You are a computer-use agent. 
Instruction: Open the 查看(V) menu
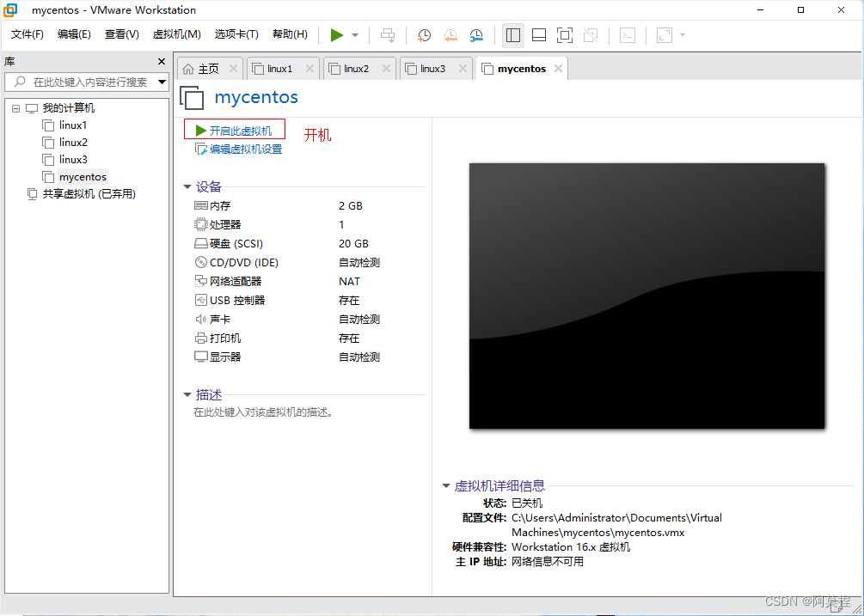pos(122,34)
